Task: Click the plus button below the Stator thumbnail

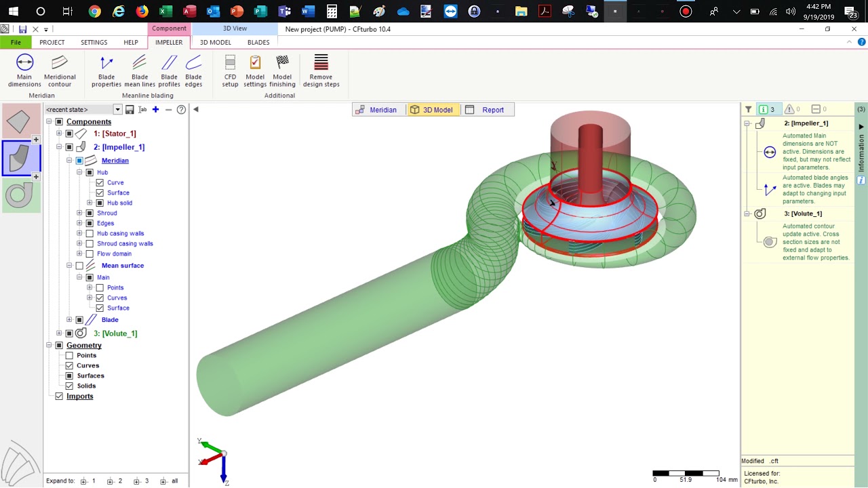Action: coord(36,140)
